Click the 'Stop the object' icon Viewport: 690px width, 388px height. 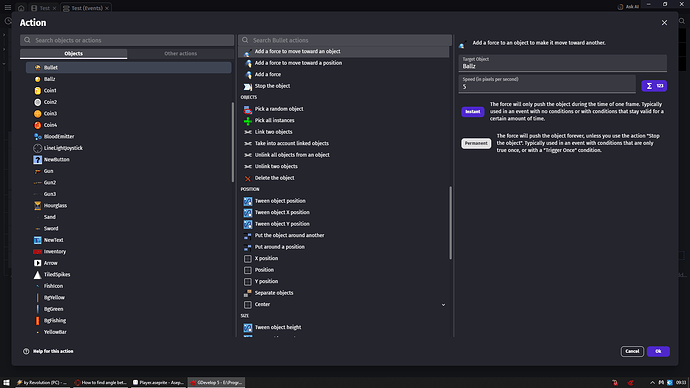(248, 87)
